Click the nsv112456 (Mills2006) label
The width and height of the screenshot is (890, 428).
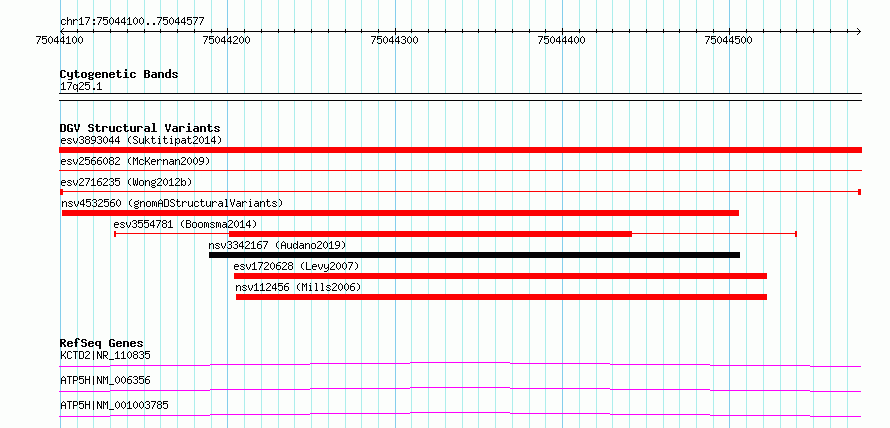click(298, 287)
